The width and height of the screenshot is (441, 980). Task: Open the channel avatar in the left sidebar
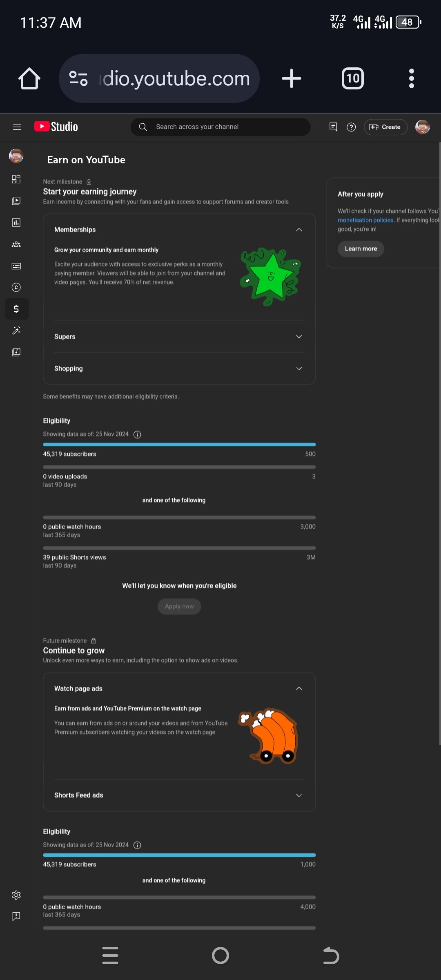[16, 156]
